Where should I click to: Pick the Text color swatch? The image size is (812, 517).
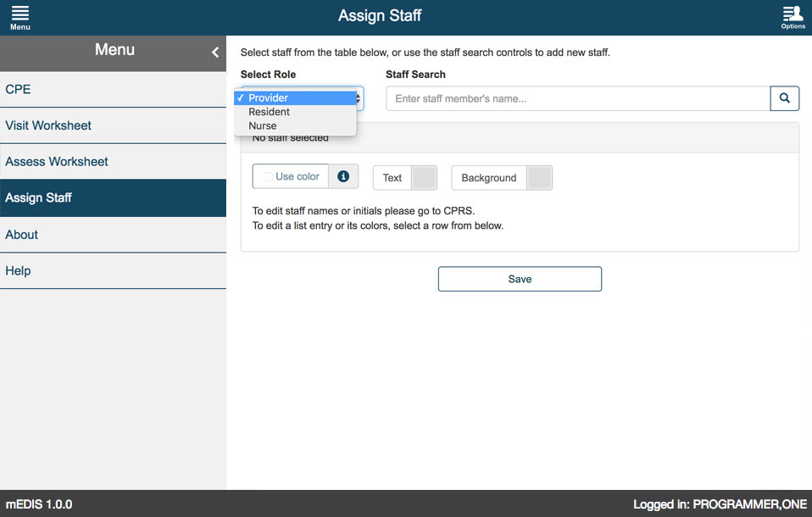point(424,178)
